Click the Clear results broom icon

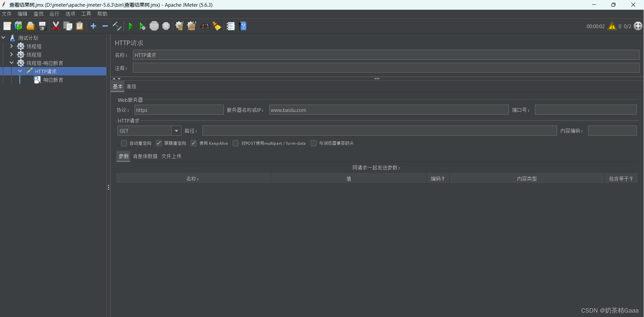point(179,26)
